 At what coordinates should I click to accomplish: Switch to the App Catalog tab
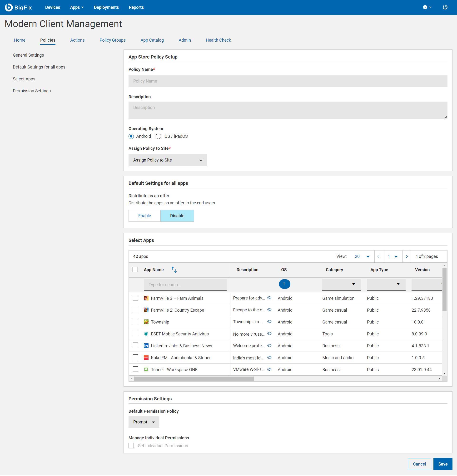click(x=152, y=40)
